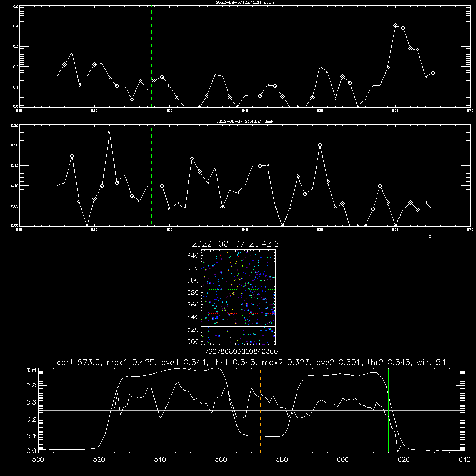Click the '520' label on the image y-axis
This screenshot has height=476, width=476.
click(193, 329)
